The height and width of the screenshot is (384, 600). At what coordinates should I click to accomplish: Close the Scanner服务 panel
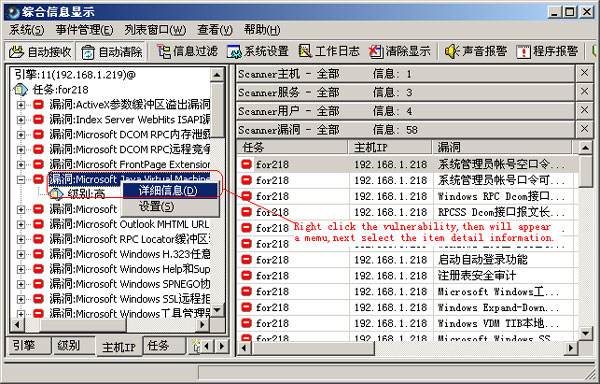pyautogui.click(x=584, y=92)
